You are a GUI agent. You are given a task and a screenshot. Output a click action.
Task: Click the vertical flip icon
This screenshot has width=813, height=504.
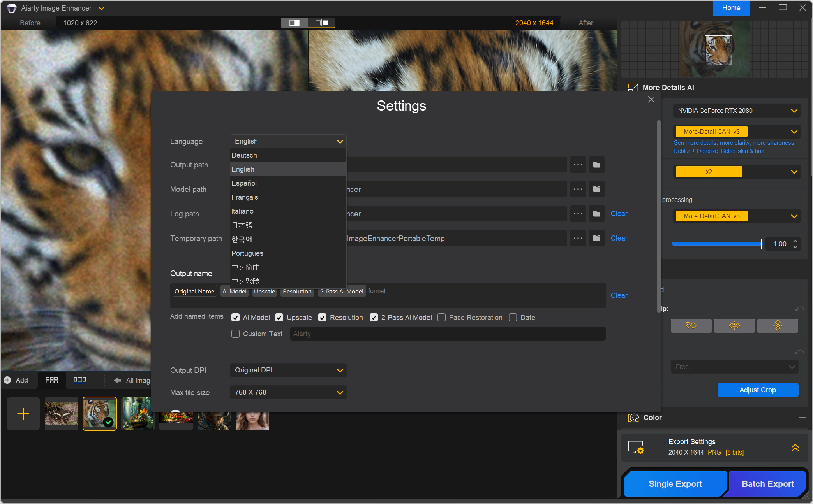(x=778, y=325)
